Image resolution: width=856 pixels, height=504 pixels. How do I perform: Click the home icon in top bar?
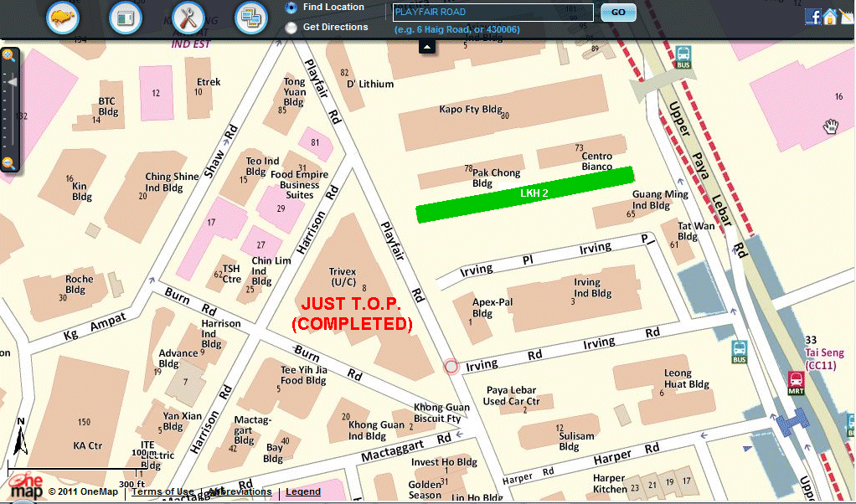point(829,17)
